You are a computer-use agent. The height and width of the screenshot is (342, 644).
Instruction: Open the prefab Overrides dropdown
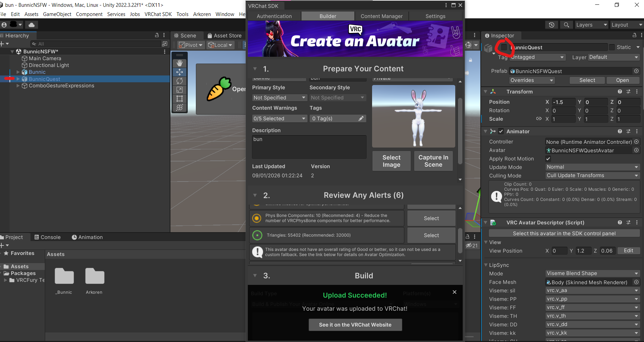pyautogui.click(x=532, y=80)
